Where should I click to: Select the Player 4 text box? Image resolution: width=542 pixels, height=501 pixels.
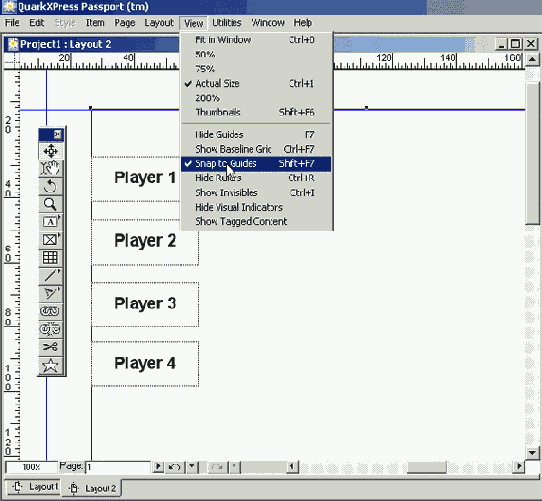tap(145, 364)
